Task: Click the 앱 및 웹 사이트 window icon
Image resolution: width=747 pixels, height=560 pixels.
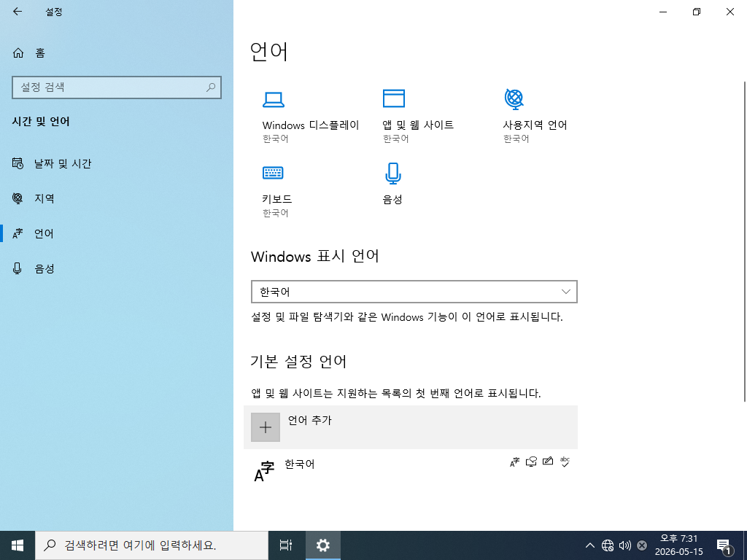Action: (393, 98)
